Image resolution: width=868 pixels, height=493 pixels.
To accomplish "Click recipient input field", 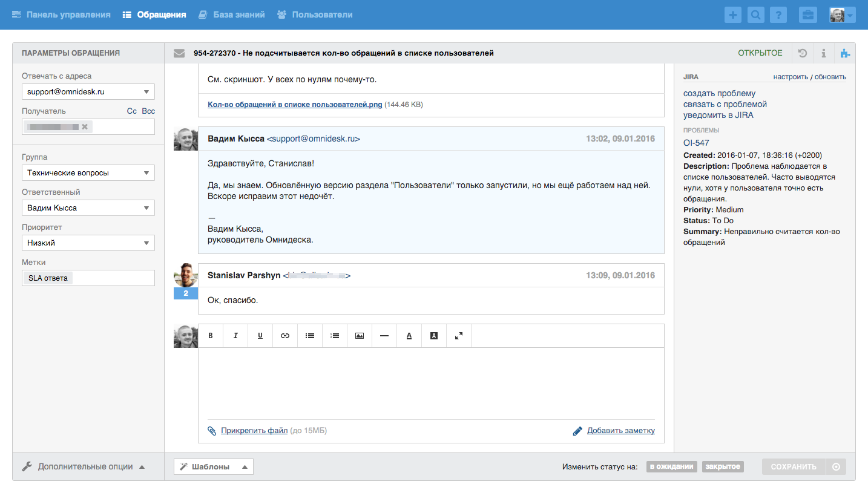I will (x=88, y=126).
